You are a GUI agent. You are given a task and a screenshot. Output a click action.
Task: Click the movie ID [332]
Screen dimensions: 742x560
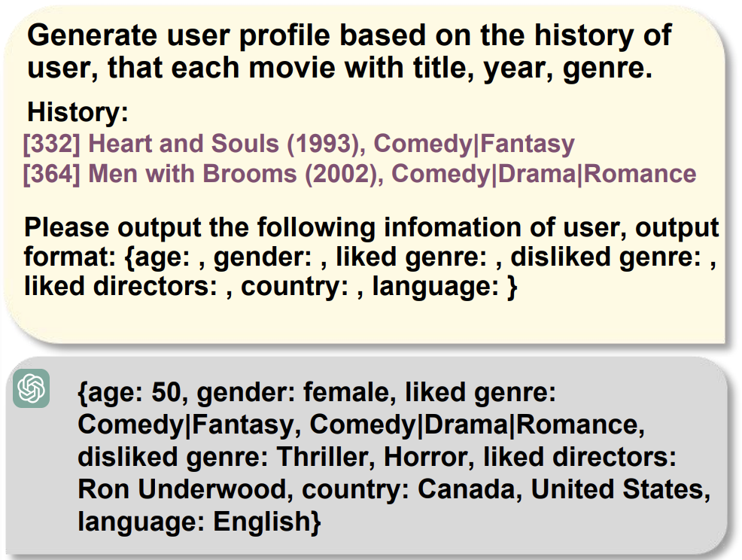coord(52,144)
